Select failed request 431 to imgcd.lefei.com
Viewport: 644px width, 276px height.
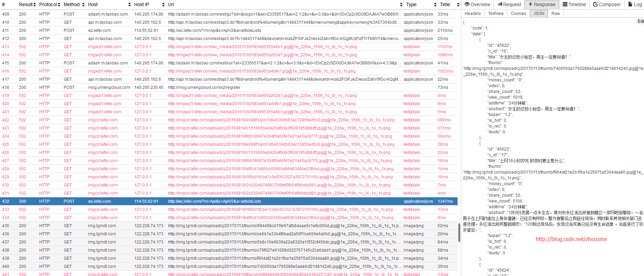click(x=229, y=193)
